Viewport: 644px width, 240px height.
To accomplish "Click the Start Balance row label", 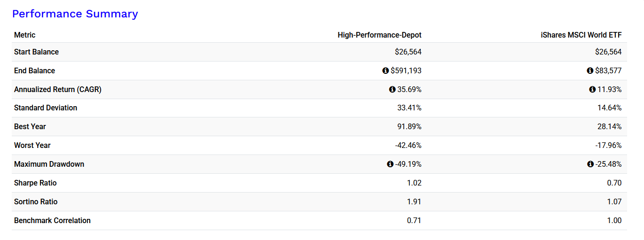I will 36,52.
